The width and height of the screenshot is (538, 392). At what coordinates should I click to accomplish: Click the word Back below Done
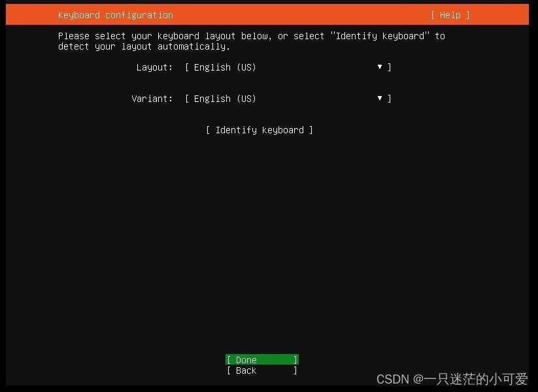coord(246,370)
